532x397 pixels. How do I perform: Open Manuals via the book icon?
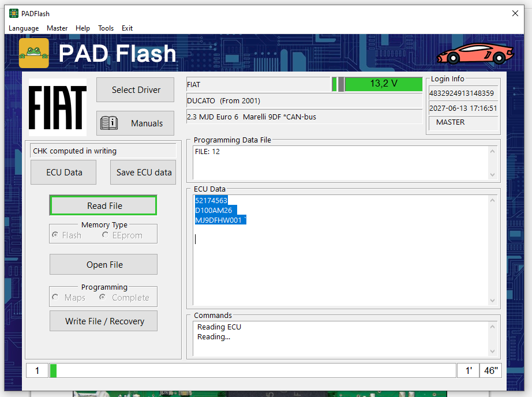109,123
